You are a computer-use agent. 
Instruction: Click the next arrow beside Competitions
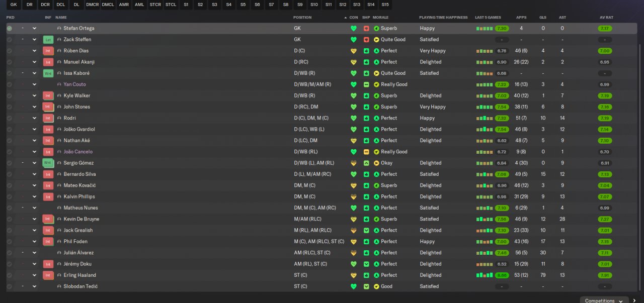pos(634,300)
